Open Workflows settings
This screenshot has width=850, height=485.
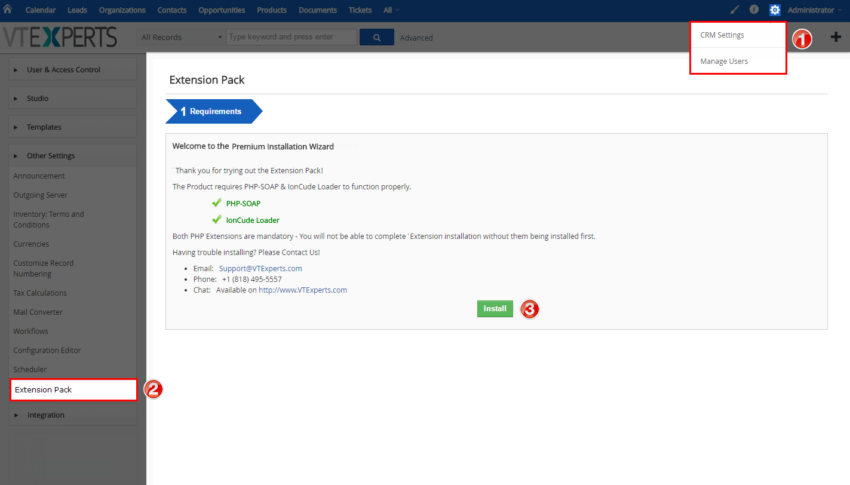click(x=30, y=331)
